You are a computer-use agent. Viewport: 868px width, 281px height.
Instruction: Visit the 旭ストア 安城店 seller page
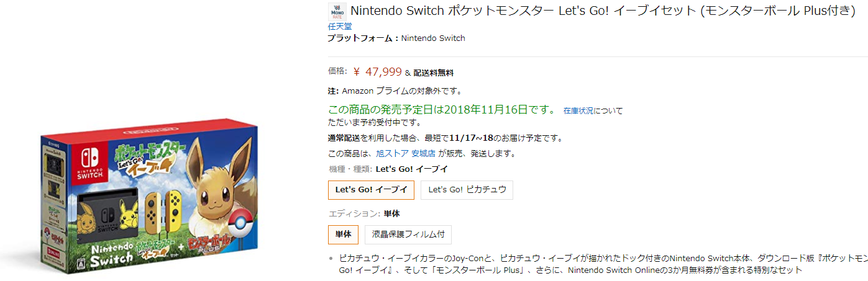click(x=405, y=153)
